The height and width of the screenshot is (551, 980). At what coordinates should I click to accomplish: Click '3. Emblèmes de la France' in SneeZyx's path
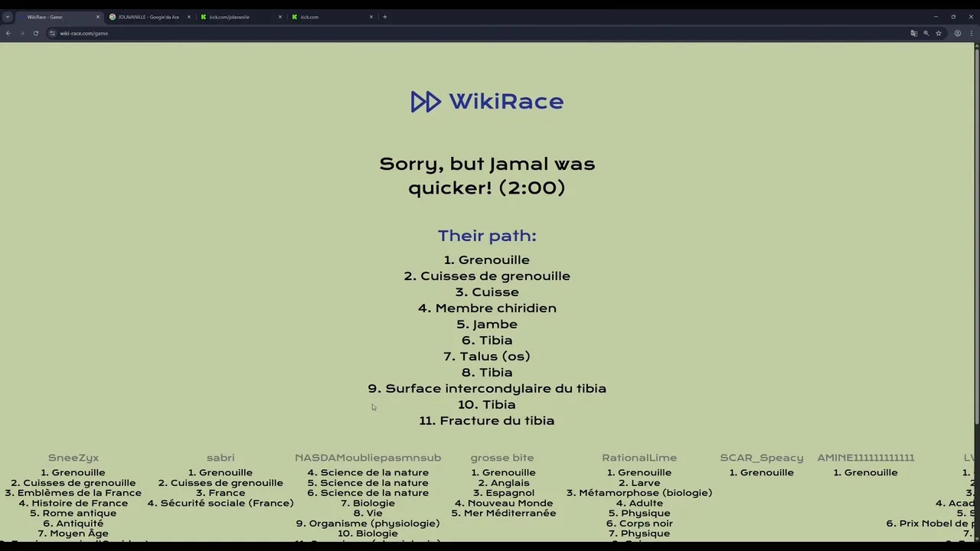73,493
